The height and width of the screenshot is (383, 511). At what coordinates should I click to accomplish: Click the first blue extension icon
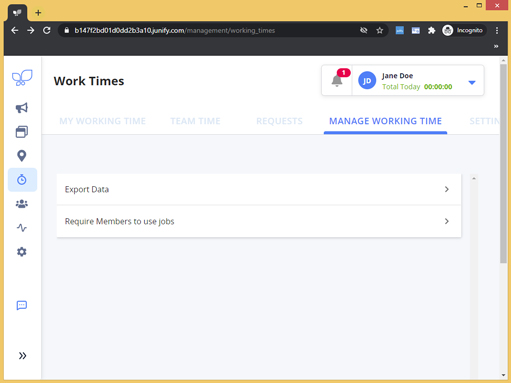[x=400, y=31]
